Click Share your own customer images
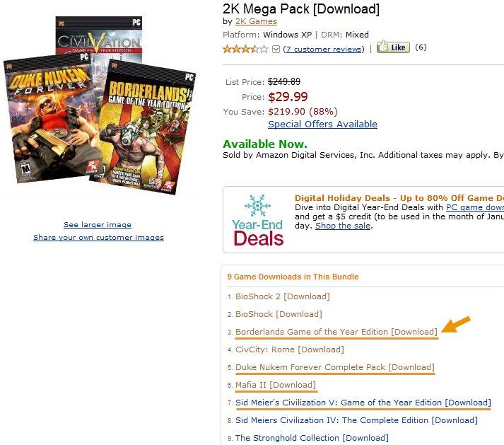The height and width of the screenshot is (445, 504). coord(98,238)
